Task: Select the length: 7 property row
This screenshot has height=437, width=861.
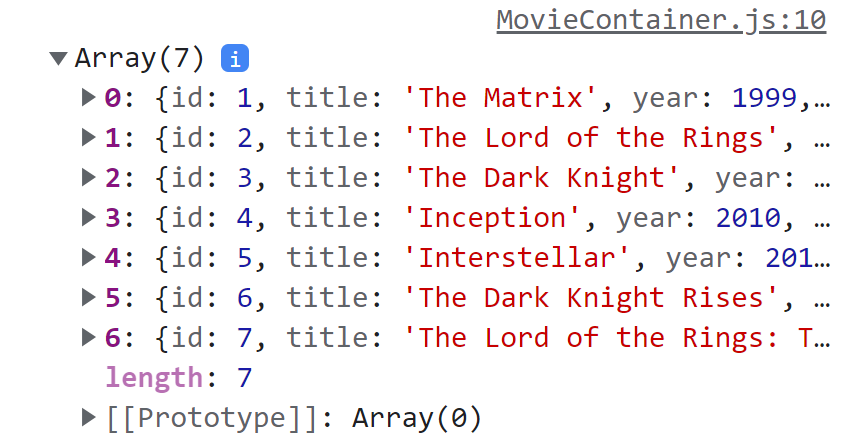Action: point(178,378)
